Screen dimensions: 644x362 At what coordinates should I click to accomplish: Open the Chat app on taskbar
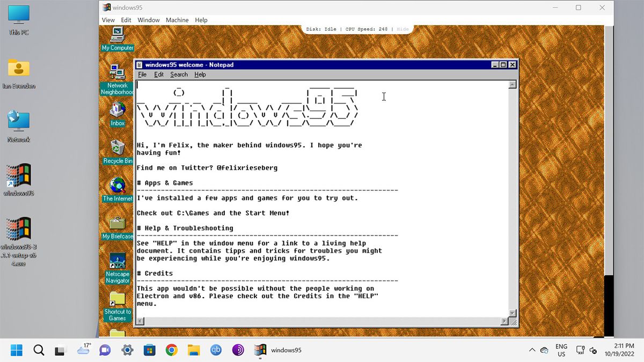[105, 350]
